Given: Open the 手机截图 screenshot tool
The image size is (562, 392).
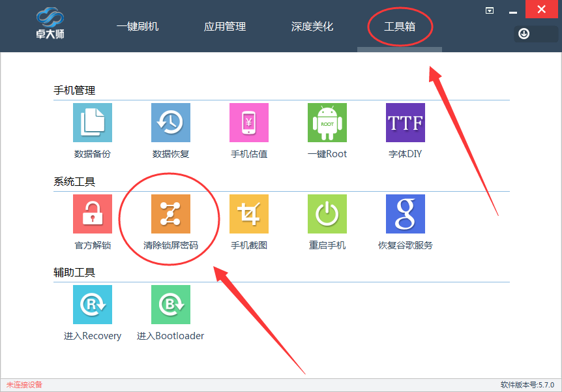Looking at the screenshot, I should [248, 213].
